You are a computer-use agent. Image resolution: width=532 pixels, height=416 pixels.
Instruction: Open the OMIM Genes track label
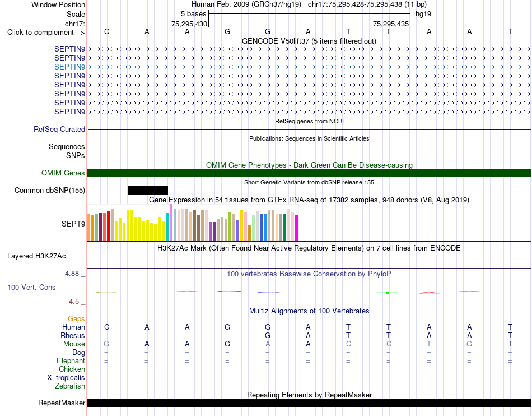click(x=63, y=173)
